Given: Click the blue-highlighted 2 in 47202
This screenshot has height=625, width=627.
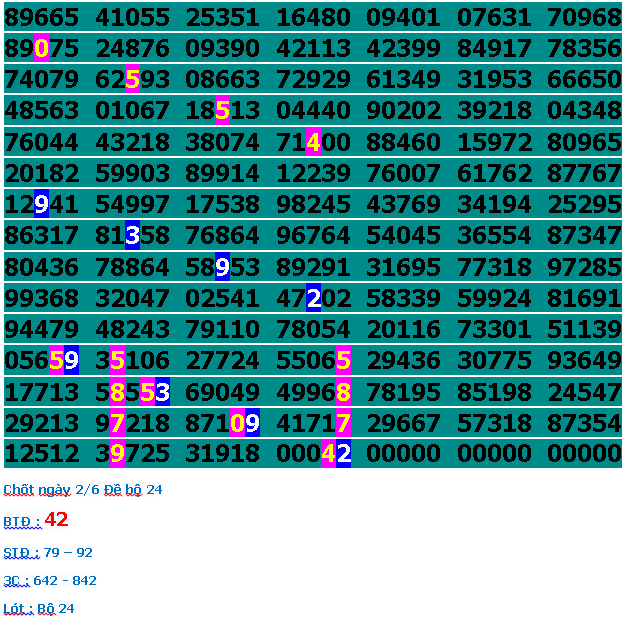Looking at the screenshot, I should 313,298.
